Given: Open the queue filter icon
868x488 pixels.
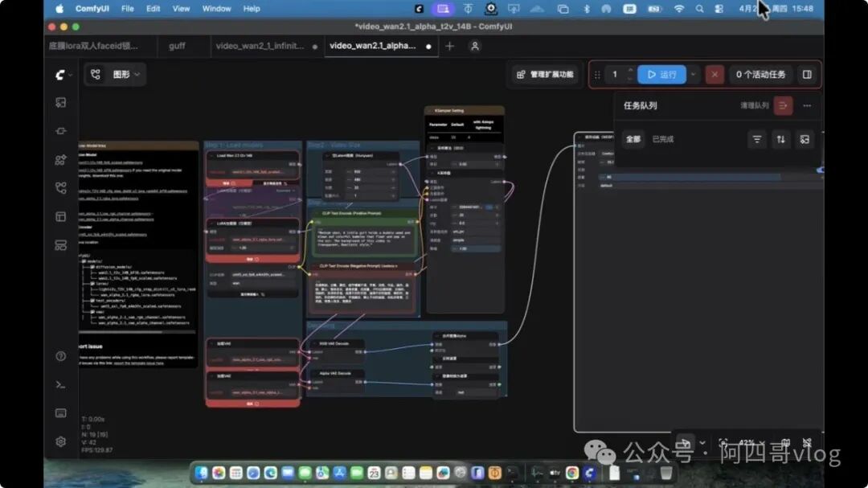Looking at the screenshot, I should tap(757, 139).
